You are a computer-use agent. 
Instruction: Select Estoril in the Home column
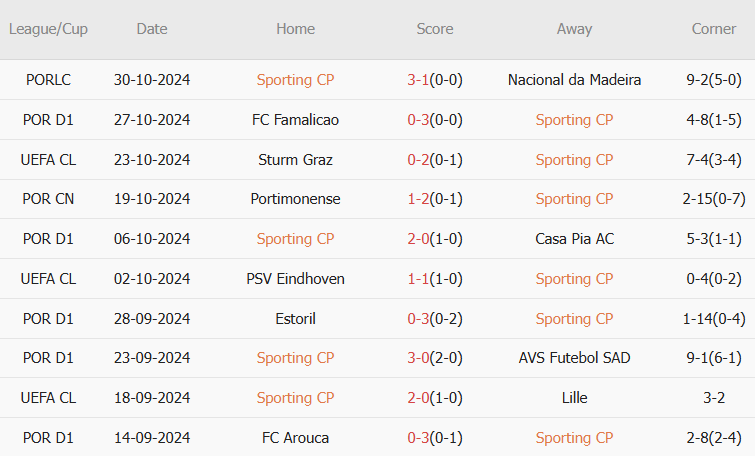click(295, 319)
